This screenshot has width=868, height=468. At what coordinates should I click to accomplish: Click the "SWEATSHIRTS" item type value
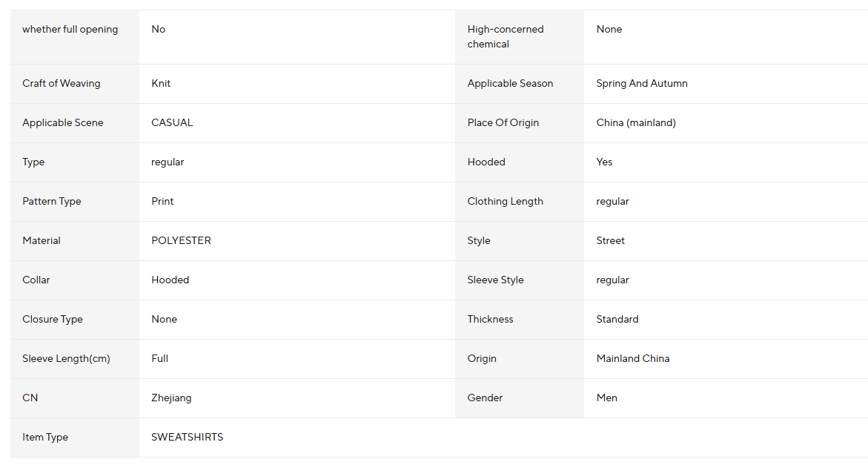187,438
